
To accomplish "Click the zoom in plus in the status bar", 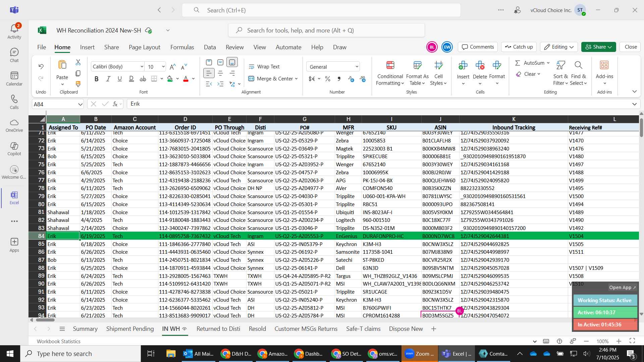I will pos(619,341).
